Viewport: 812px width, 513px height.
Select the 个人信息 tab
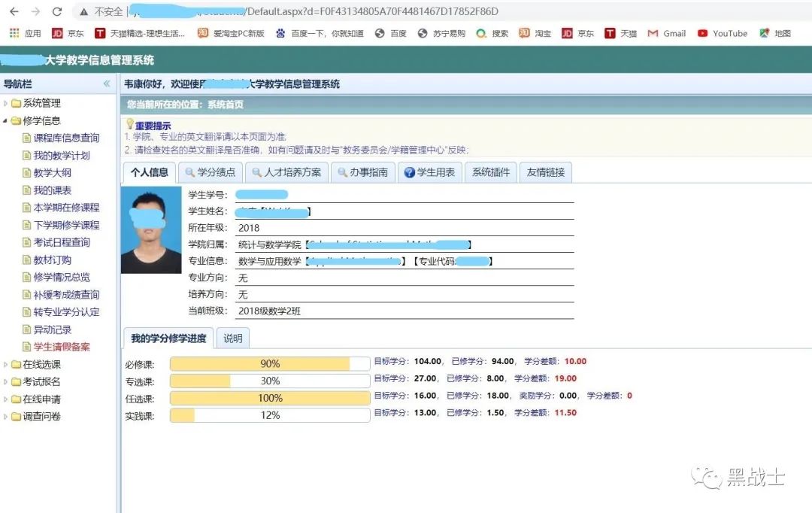(149, 172)
